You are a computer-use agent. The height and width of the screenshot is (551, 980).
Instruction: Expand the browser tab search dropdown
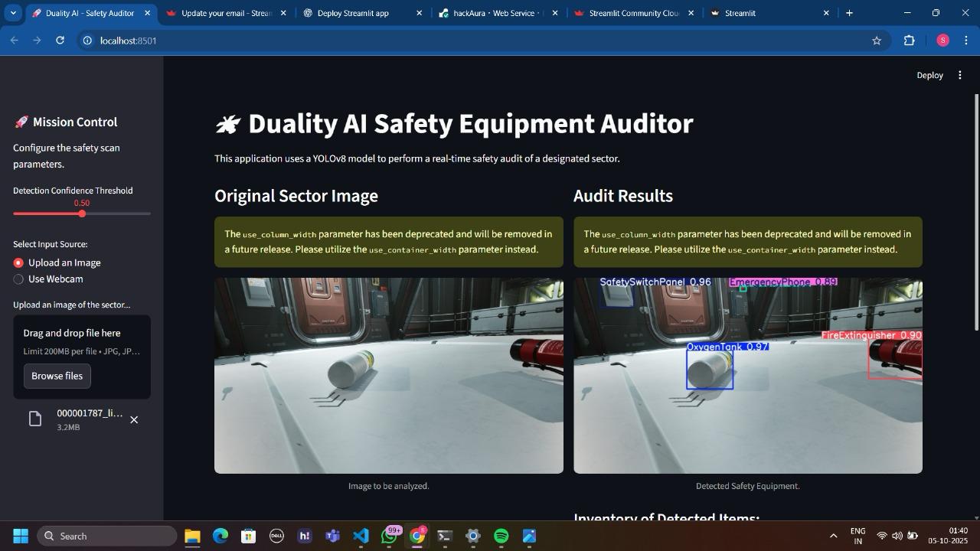point(13,13)
